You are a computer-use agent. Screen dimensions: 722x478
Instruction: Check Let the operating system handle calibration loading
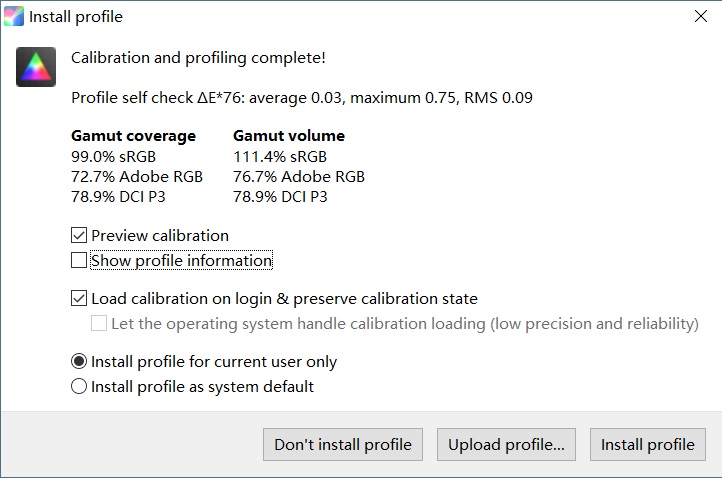[99, 323]
